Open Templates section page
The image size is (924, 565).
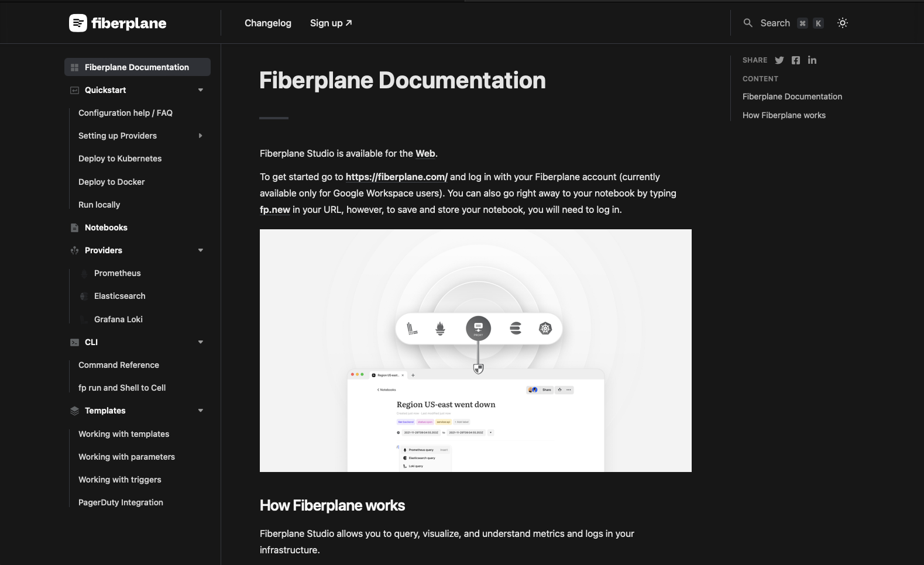pyautogui.click(x=105, y=411)
